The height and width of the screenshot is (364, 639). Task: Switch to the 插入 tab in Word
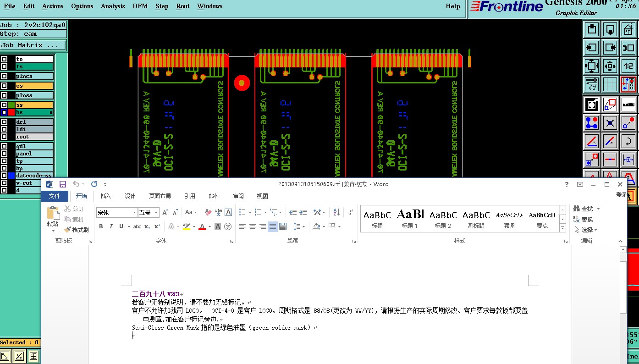pos(106,196)
